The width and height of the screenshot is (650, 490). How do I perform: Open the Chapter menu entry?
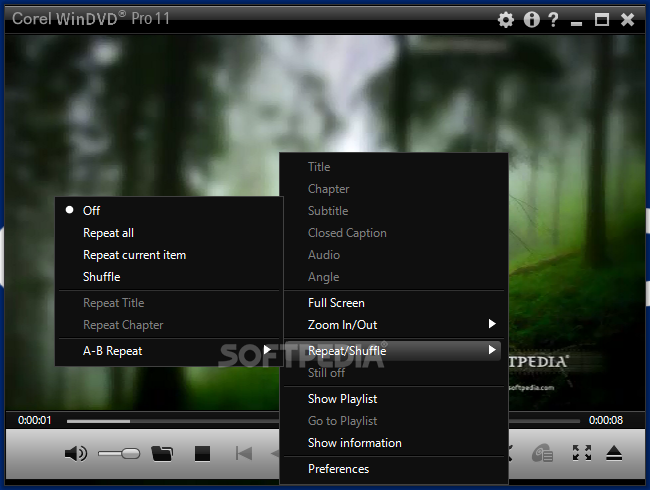(x=394, y=189)
